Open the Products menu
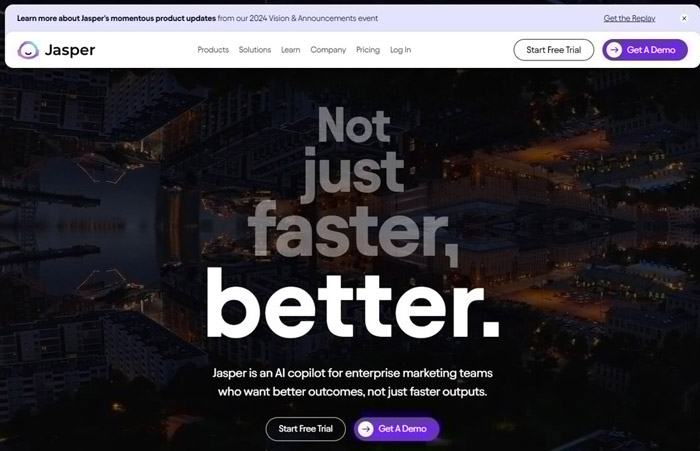This screenshot has width=700, height=451. 213,50
